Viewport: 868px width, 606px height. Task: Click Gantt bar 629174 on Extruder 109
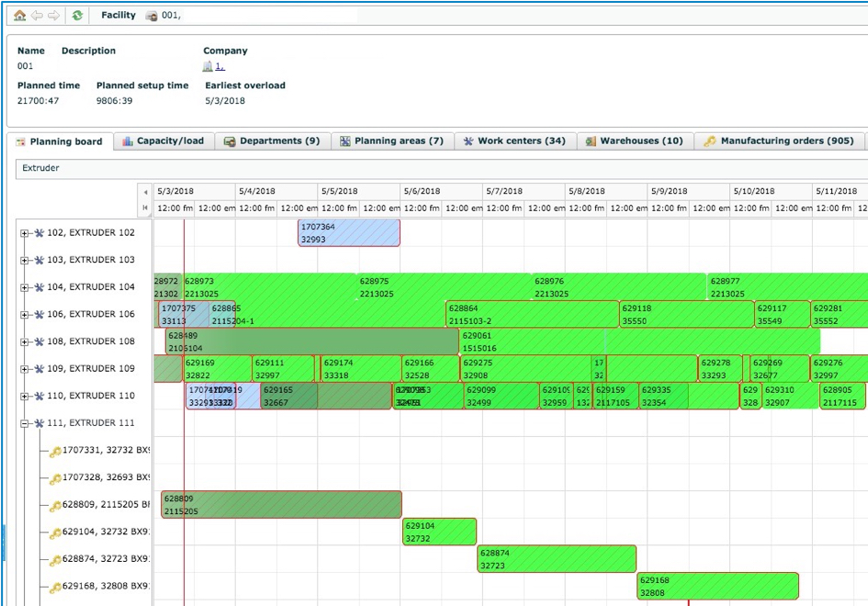pyautogui.click(x=361, y=368)
